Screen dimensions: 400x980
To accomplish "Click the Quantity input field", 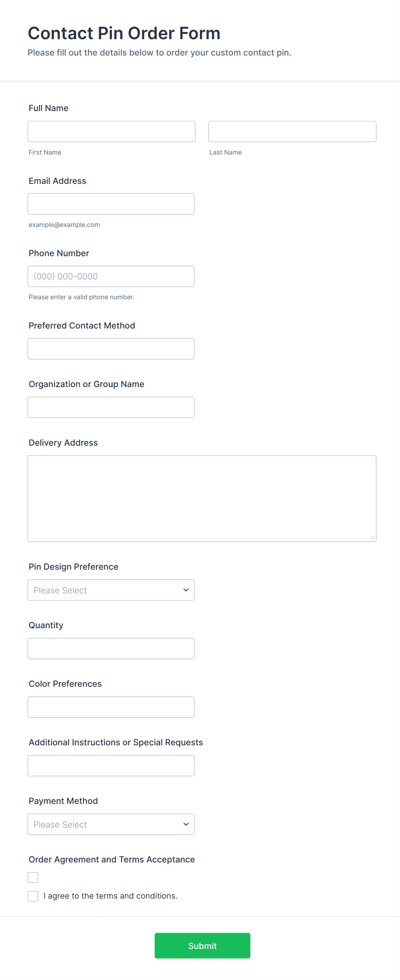I will 111,648.
